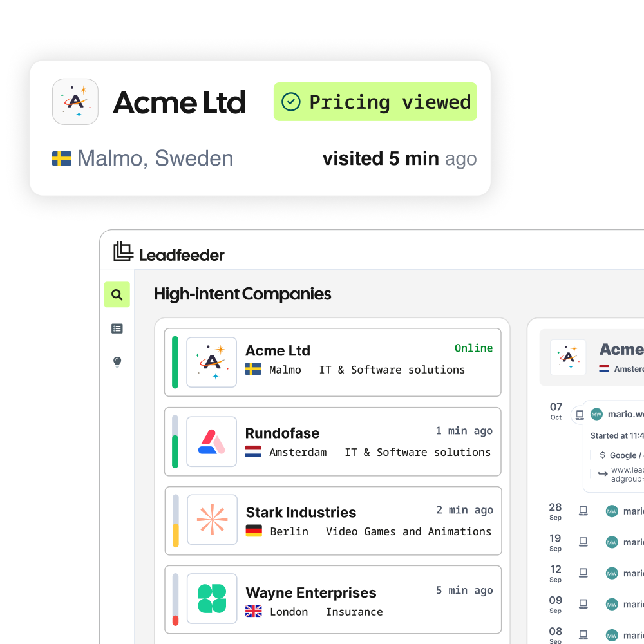
Task: Open the list view sidebar icon
Action: tap(117, 328)
